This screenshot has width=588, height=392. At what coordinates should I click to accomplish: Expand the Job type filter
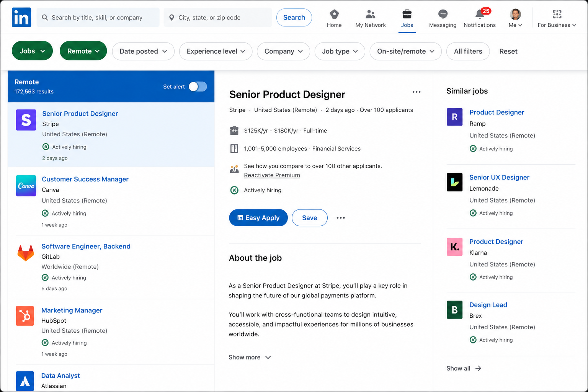tap(340, 51)
